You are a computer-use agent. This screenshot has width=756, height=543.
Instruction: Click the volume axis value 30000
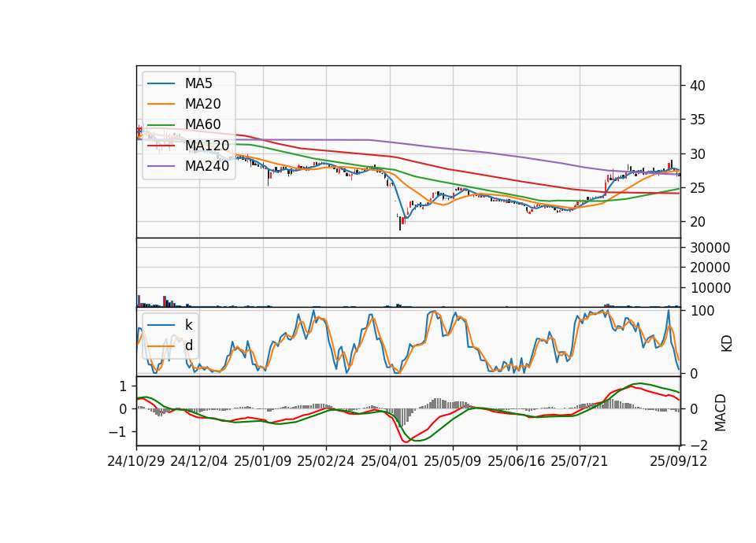click(x=710, y=248)
